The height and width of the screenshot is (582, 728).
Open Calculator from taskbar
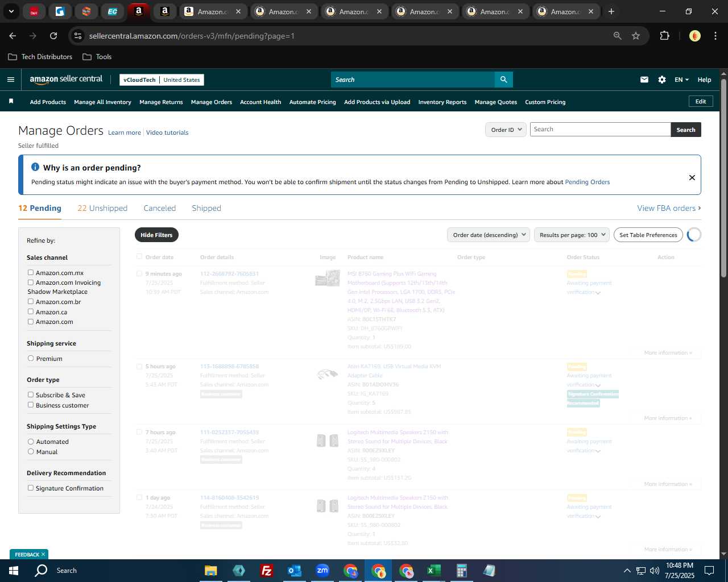(x=461, y=571)
